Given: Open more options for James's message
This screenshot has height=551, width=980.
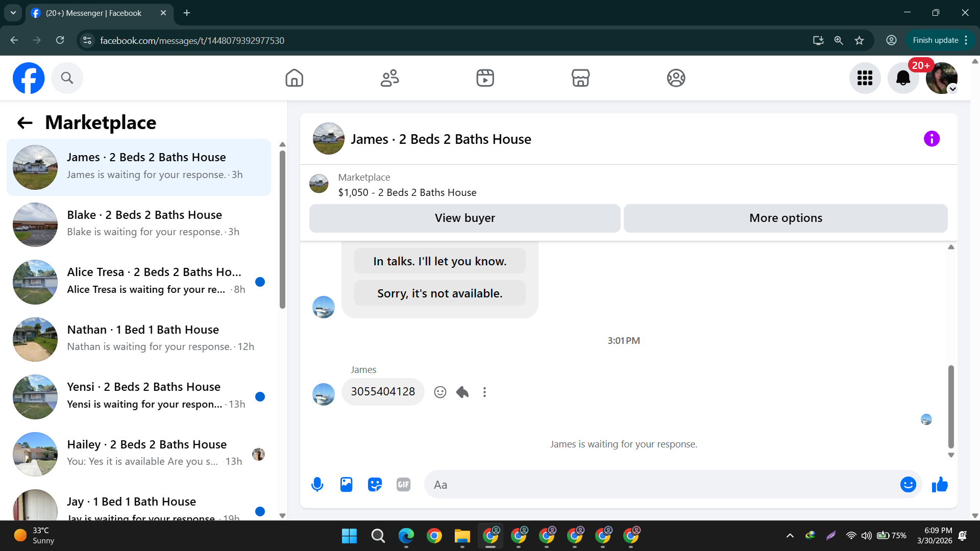Looking at the screenshot, I should click(484, 392).
